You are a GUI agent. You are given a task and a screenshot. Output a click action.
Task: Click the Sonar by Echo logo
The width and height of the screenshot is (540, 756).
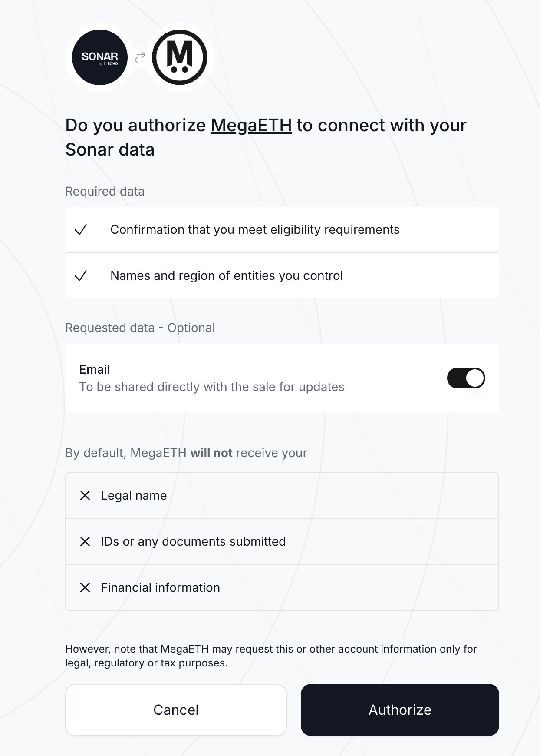click(100, 57)
